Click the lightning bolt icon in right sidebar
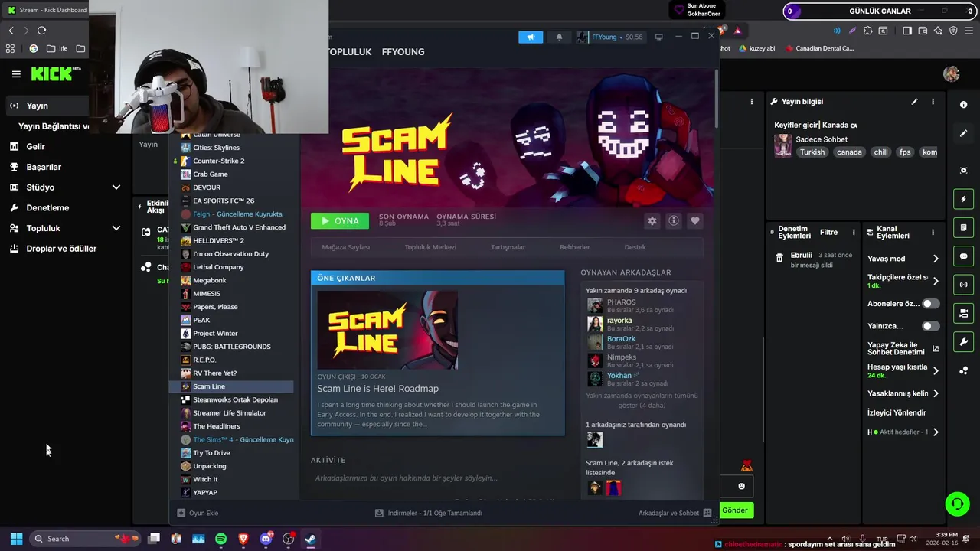The image size is (980, 551). pyautogui.click(x=963, y=199)
